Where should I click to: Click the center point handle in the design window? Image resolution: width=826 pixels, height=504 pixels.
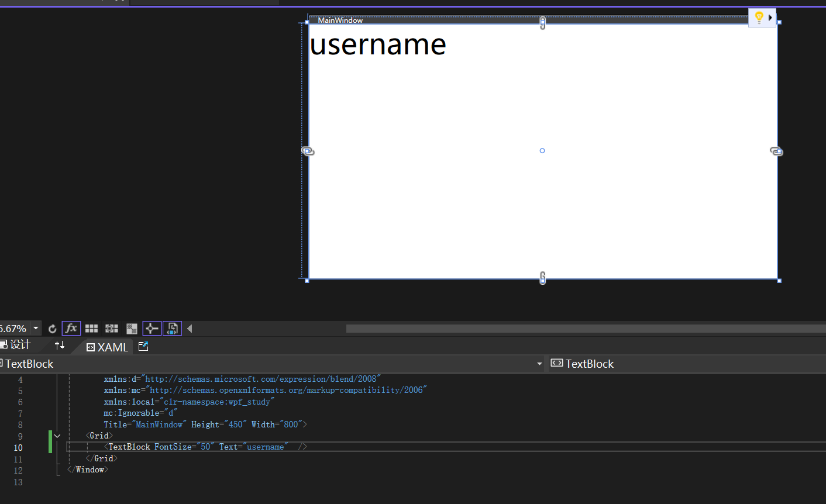point(542,151)
